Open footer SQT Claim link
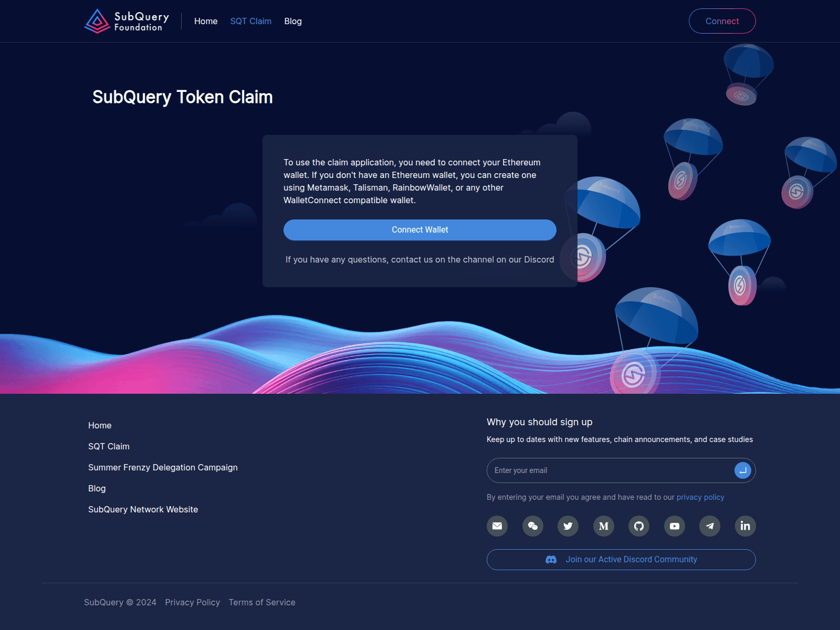This screenshot has height=630, width=840. [x=109, y=446]
